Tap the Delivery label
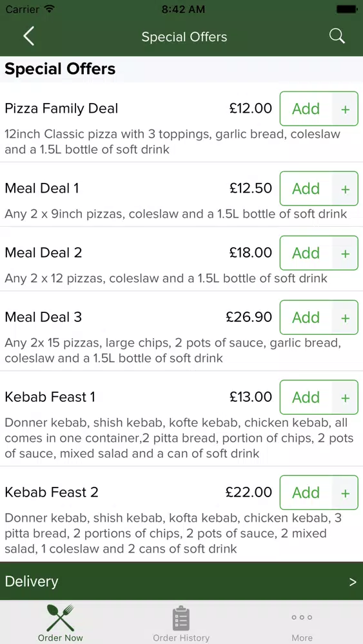Image resolution: width=363 pixels, height=644 pixels. pos(31,581)
